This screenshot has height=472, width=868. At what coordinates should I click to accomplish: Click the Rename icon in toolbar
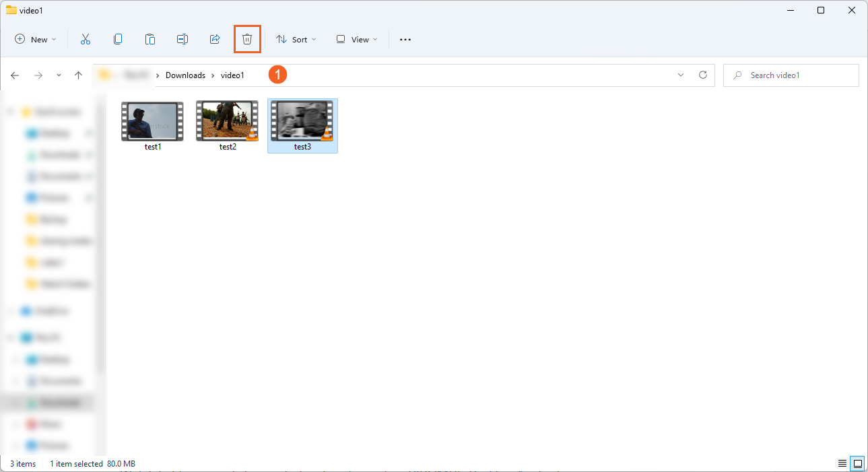coord(182,40)
